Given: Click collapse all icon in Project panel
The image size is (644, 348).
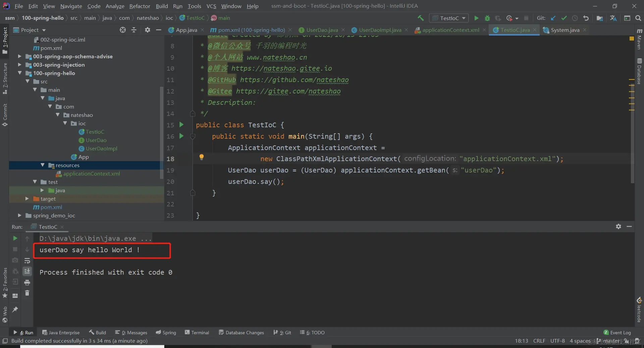Looking at the screenshot, I should (x=134, y=30).
